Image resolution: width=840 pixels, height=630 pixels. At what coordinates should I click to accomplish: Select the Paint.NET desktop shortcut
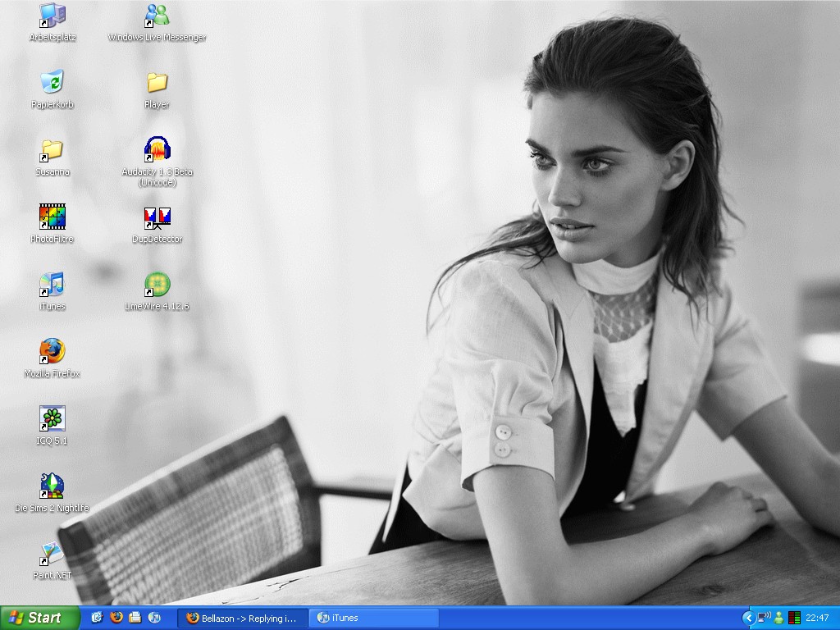pyautogui.click(x=52, y=554)
